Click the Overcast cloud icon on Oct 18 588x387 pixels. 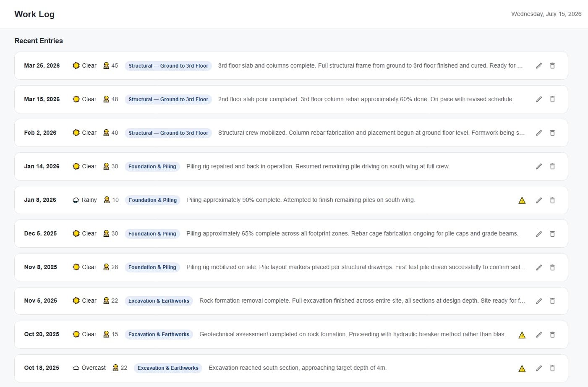click(76, 368)
